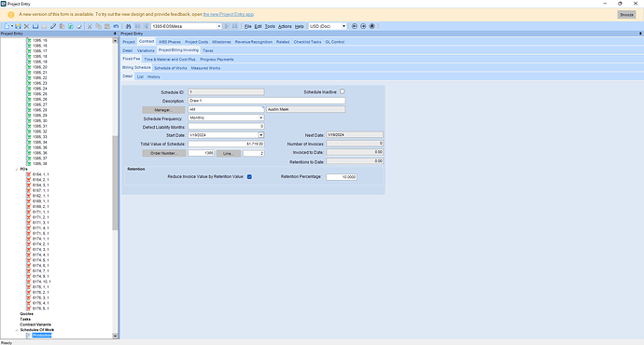Select the Tasks tree item
This screenshot has width=644, height=345.
(25, 319)
